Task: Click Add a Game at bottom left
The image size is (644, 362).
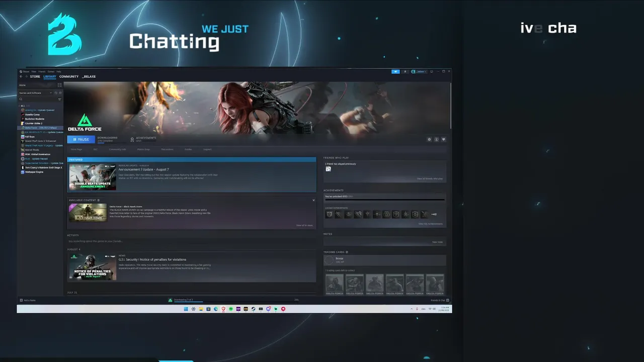Action: click(x=28, y=300)
